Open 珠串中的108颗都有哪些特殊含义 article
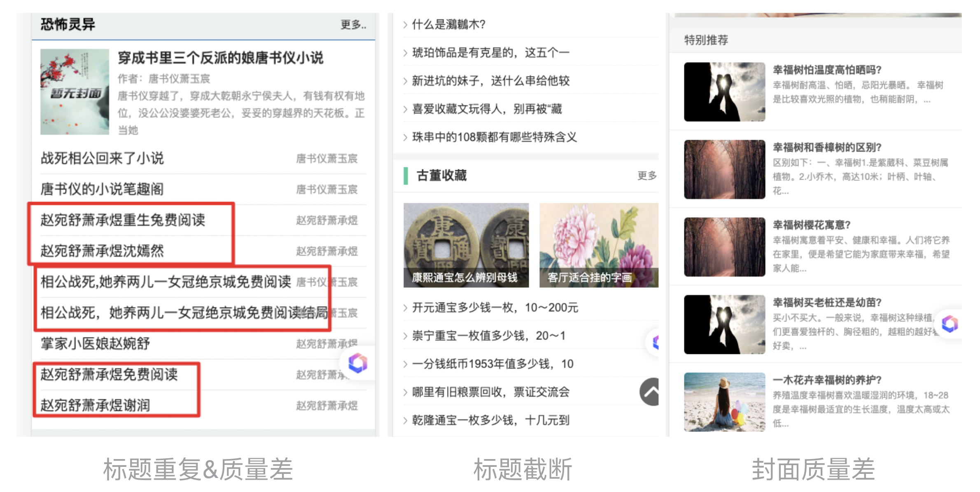 (x=494, y=137)
